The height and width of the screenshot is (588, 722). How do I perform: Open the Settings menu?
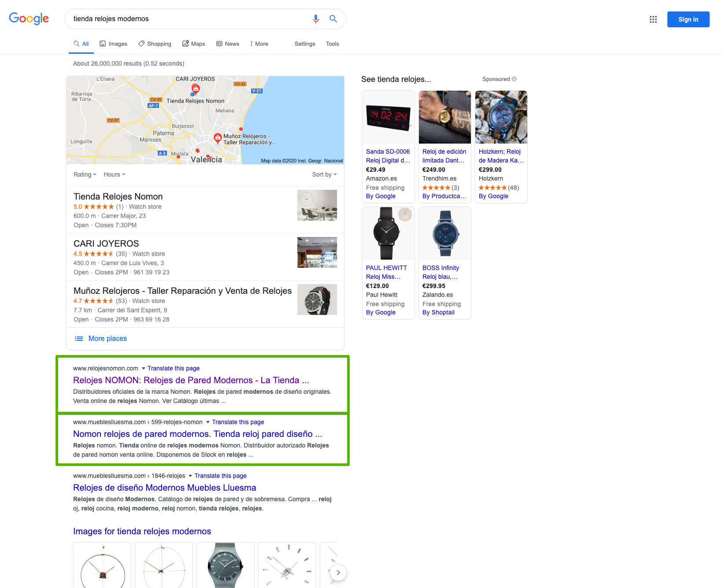[x=305, y=44]
